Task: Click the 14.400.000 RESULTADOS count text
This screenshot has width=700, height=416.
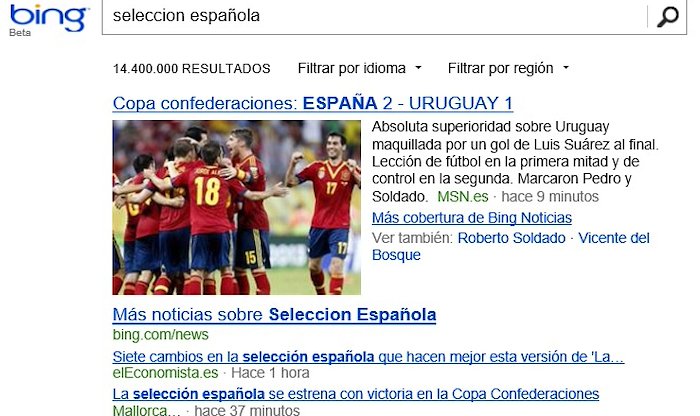Action: tap(192, 69)
